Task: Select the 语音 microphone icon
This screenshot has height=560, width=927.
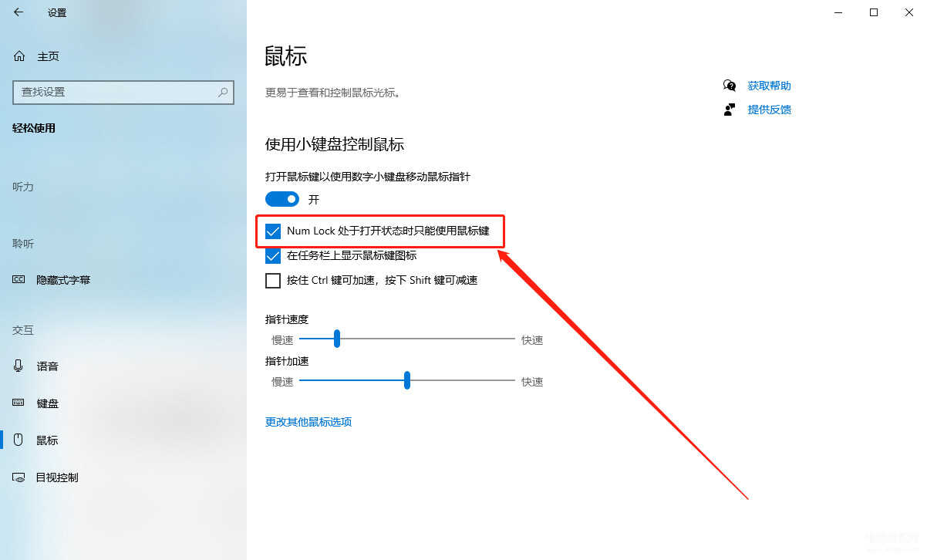Action: (19, 366)
